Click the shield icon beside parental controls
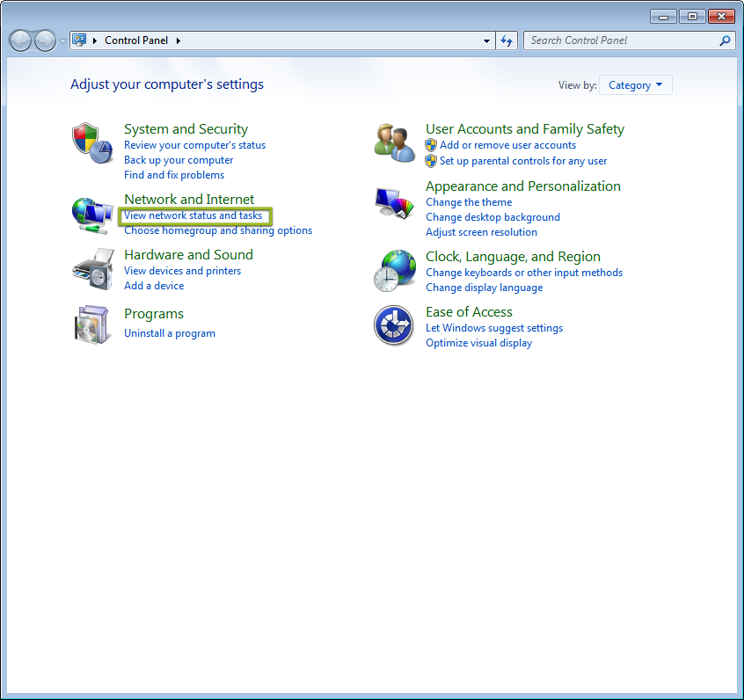This screenshot has width=744, height=700. [431, 161]
